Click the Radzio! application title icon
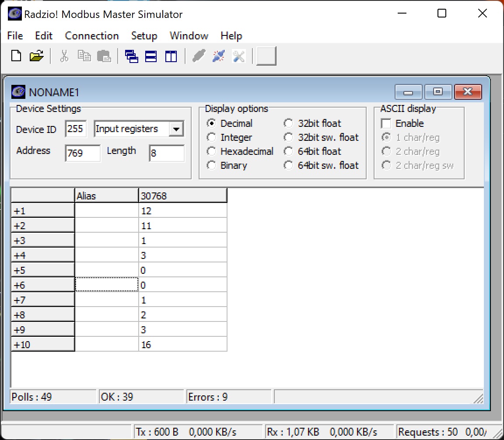 click(x=15, y=14)
